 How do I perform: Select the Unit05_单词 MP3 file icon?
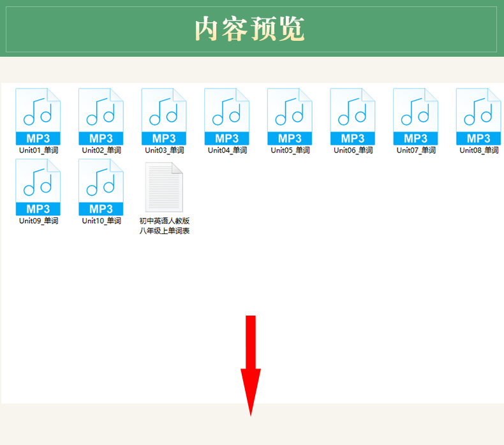[290, 117]
